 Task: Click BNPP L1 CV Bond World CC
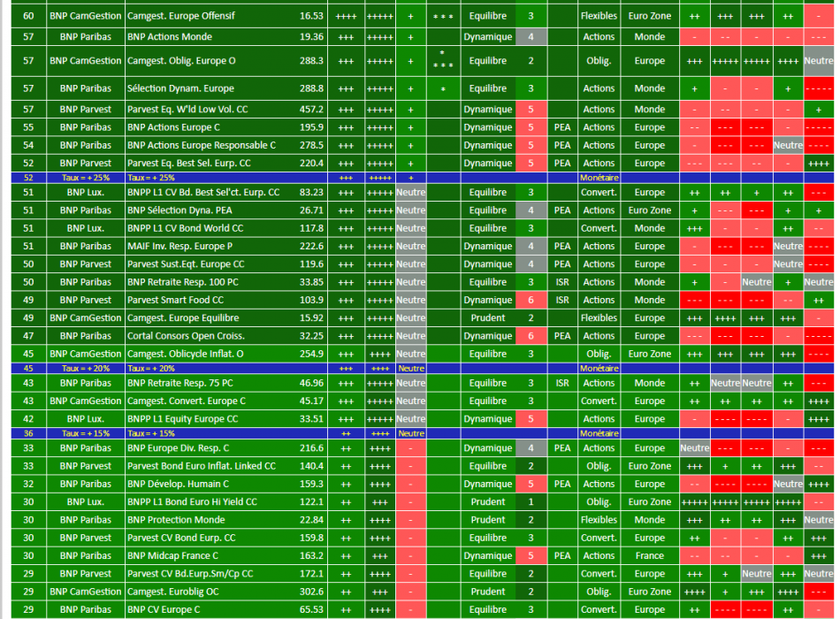tap(186, 228)
